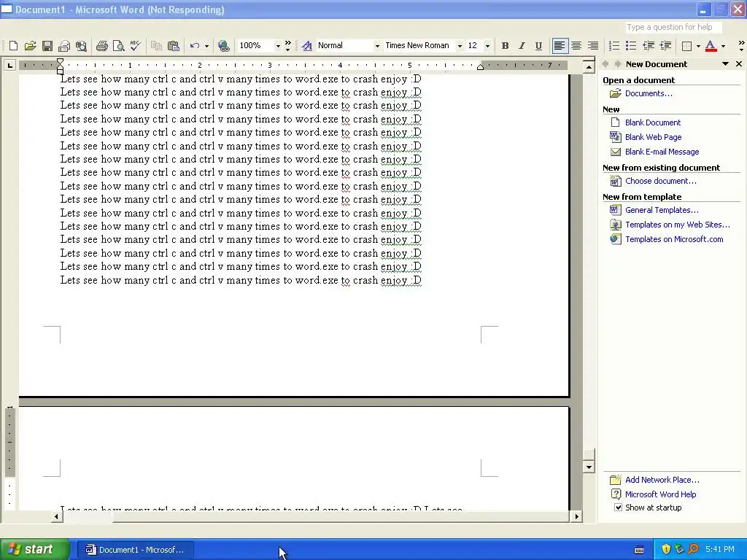Viewport: 747px width, 560px height.
Task: Click the security shield tray icon
Action: [665, 550]
